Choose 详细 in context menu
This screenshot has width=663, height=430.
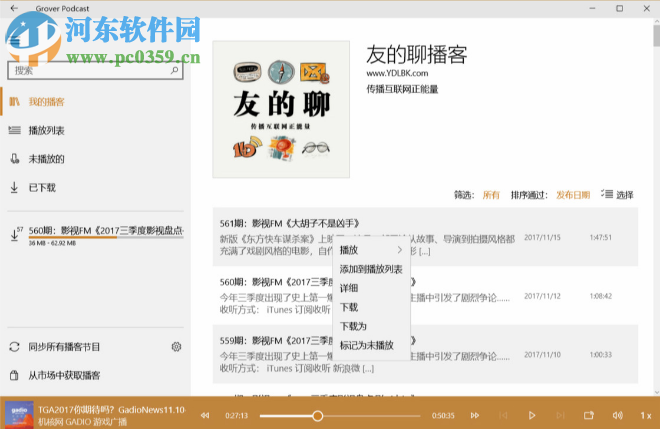click(x=371, y=288)
